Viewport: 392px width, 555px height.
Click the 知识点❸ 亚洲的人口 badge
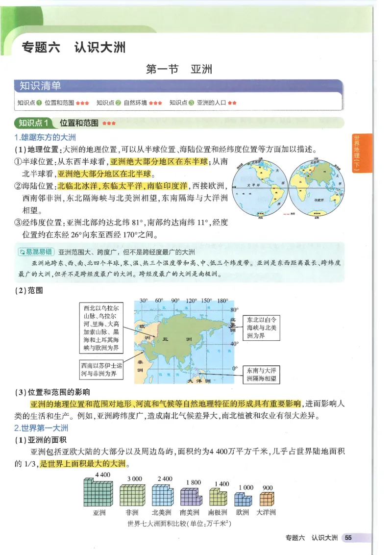click(204, 101)
